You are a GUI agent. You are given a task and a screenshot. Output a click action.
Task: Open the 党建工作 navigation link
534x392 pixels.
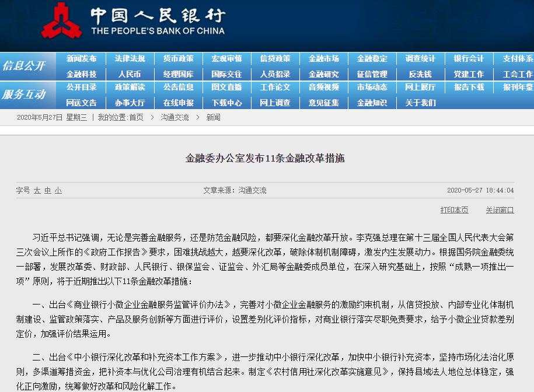tap(469, 74)
